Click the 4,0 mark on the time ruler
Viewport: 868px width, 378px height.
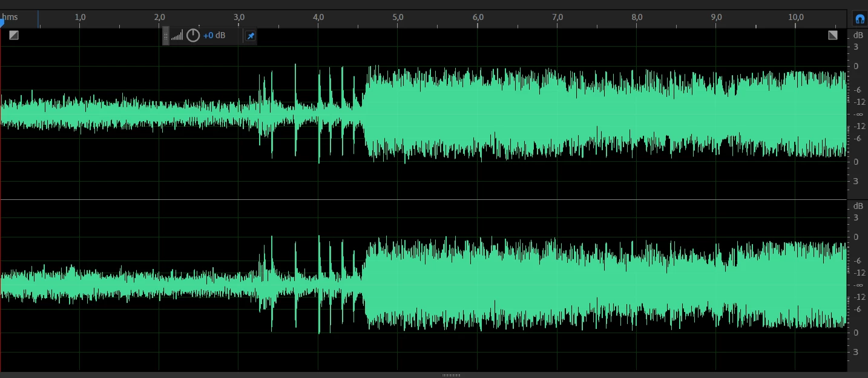tap(319, 18)
